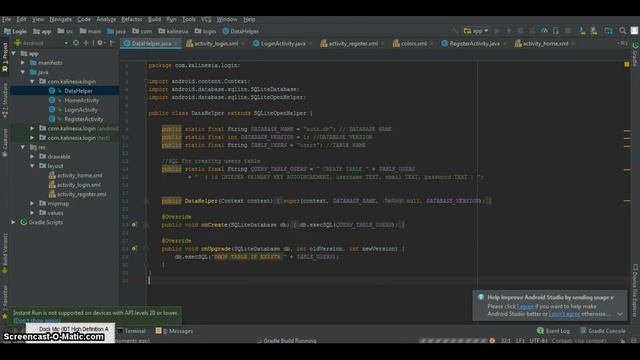Open Search Everywhere magnifier icon

(622, 31)
